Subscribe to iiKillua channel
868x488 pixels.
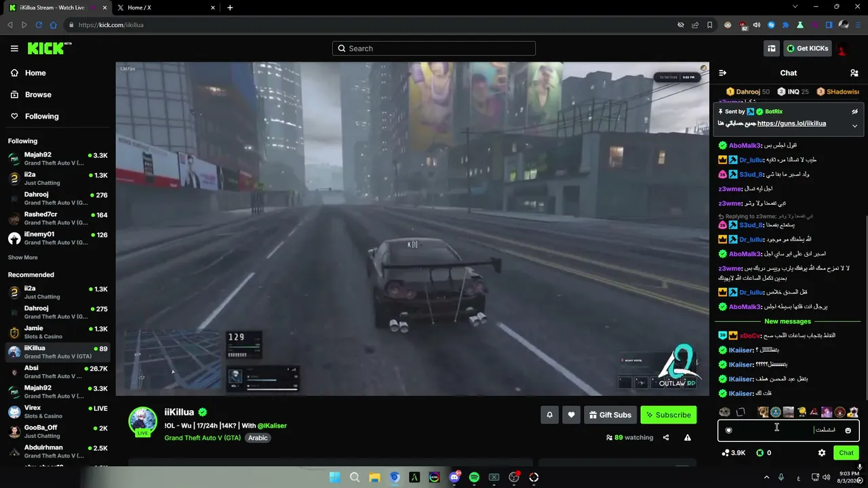(x=669, y=415)
